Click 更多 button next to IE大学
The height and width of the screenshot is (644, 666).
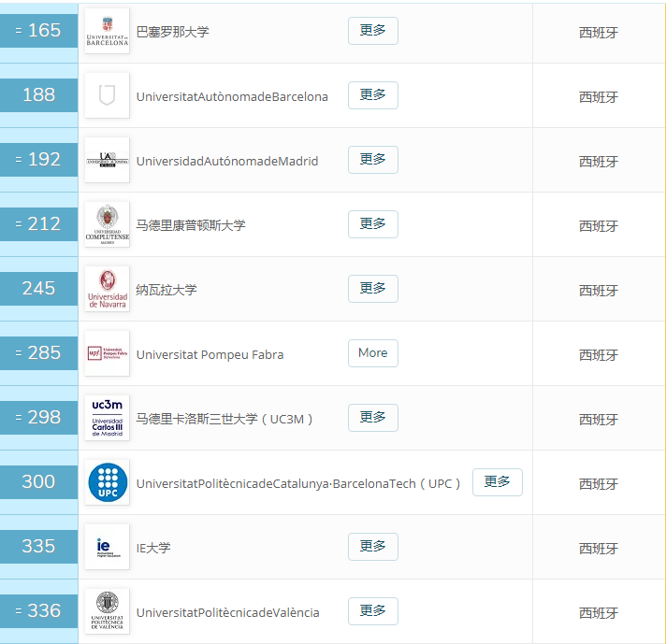click(372, 547)
